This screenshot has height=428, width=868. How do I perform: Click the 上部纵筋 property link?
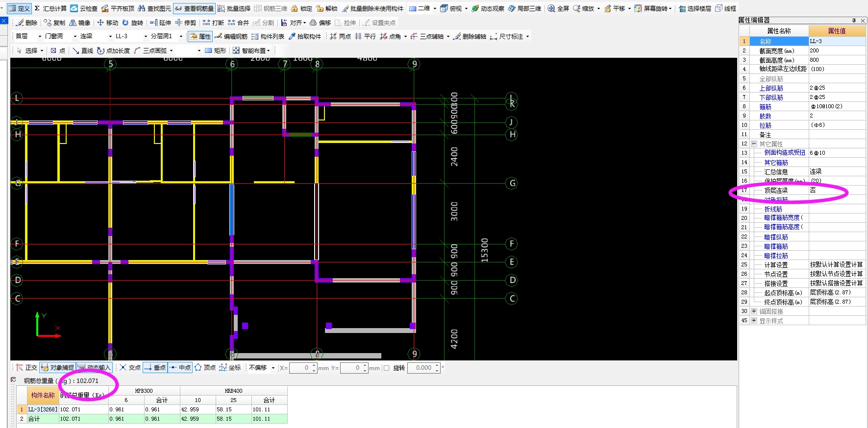pos(771,88)
